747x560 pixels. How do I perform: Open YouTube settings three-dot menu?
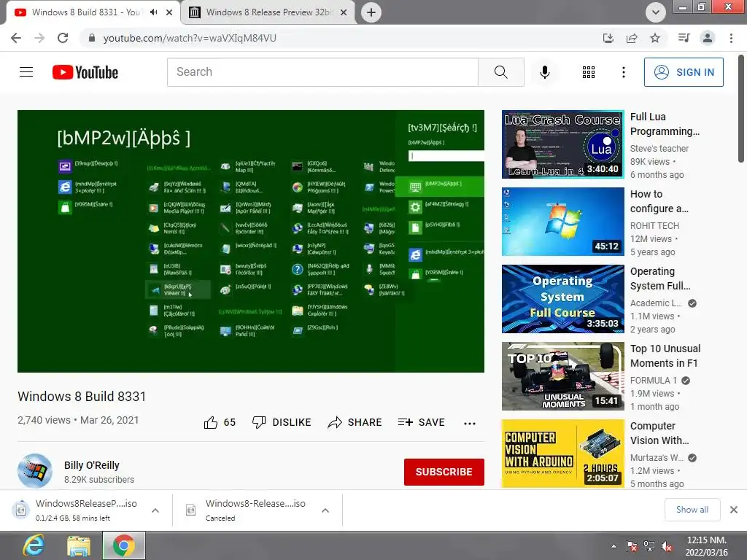click(623, 72)
